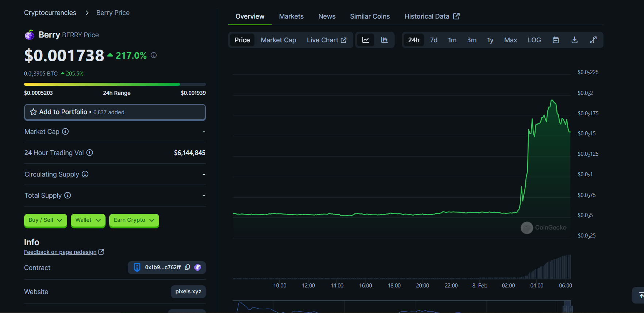This screenshot has width=644, height=313.
Task: Expand chart to fullscreen
Action: coord(593,40)
